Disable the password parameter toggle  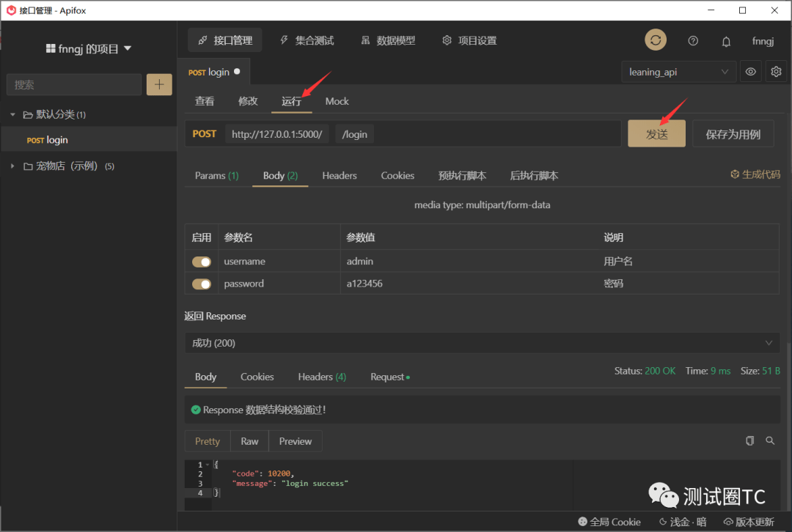tap(202, 284)
